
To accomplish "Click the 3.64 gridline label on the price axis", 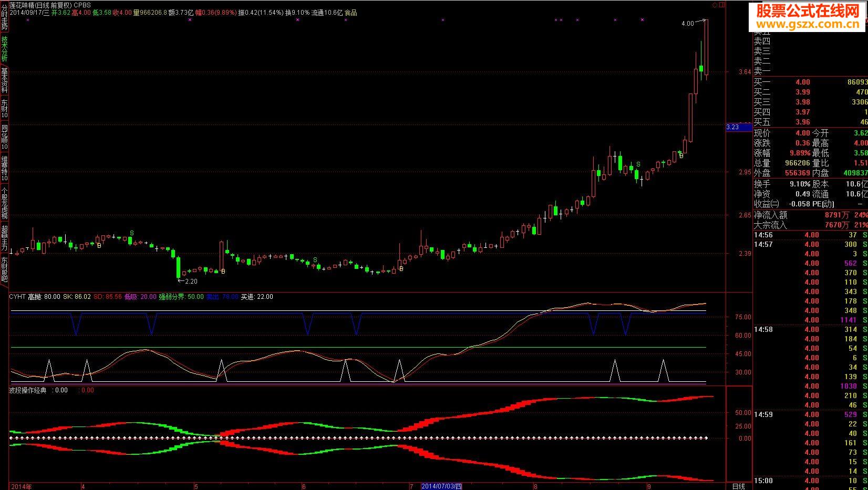I will click(x=745, y=72).
